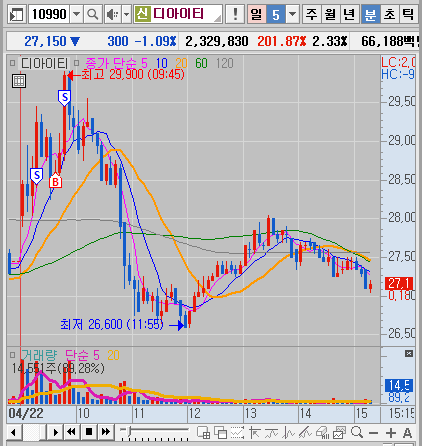The width and height of the screenshot is (422, 446).
Task: Click the stop playback square button
Action: (x=89, y=432)
